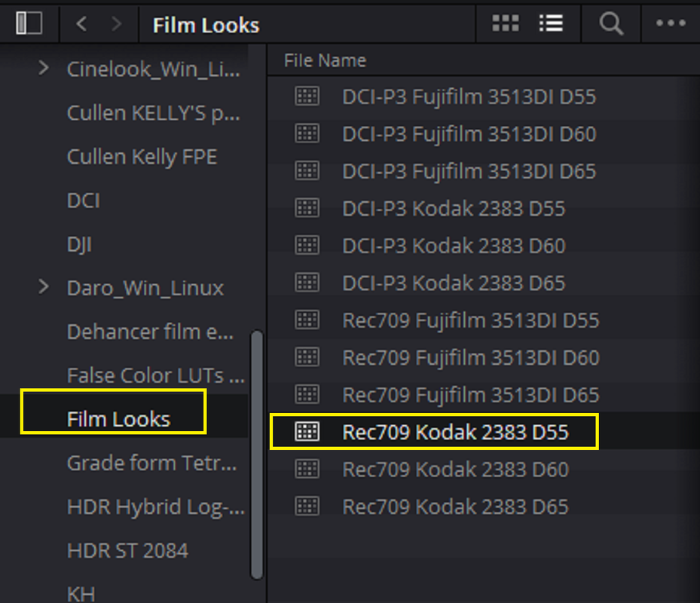Open the Cullen Kelly FPE folder
700x603 pixels.
point(142,157)
